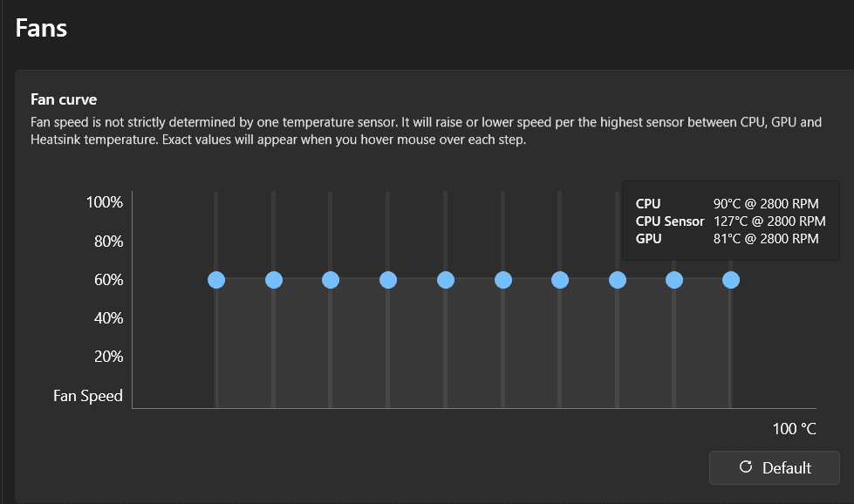The height and width of the screenshot is (504, 854).
Task: Click the Fan curve section heading
Action: click(x=64, y=99)
